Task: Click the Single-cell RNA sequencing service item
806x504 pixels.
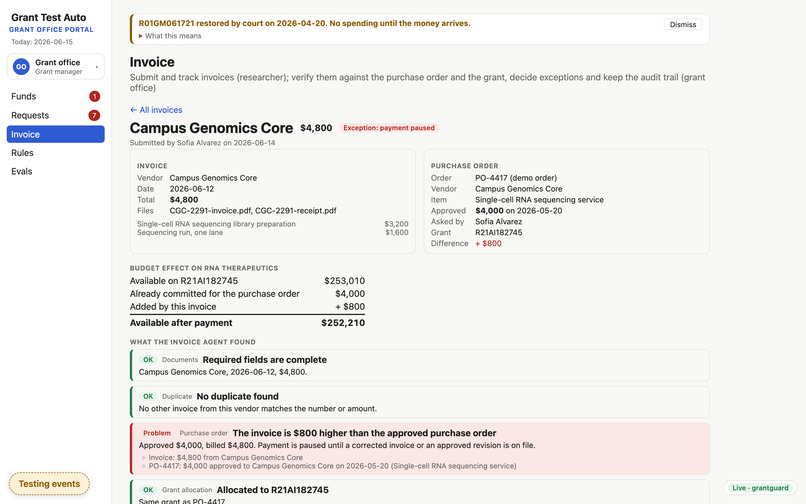Action: tap(539, 200)
